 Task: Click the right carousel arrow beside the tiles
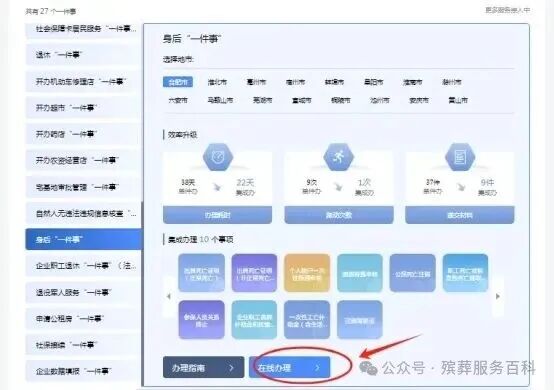(x=498, y=296)
